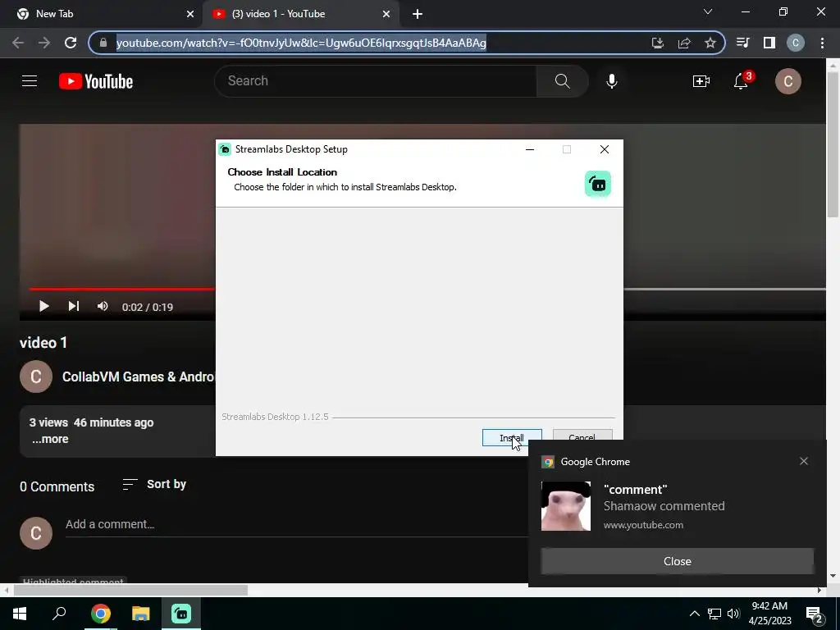Open the Action Center notifications icon
The width and height of the screenshot is (840, 630).
pos(815,614)
